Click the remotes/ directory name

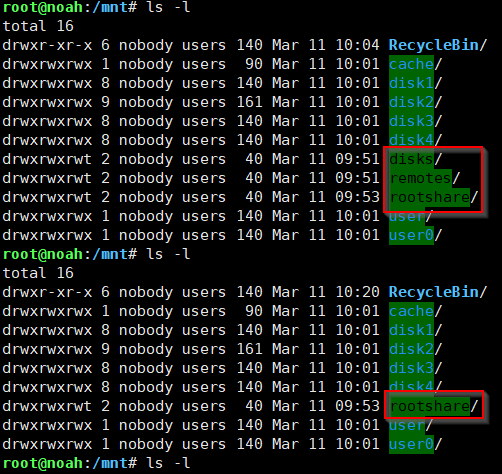[x=424, y=178]
